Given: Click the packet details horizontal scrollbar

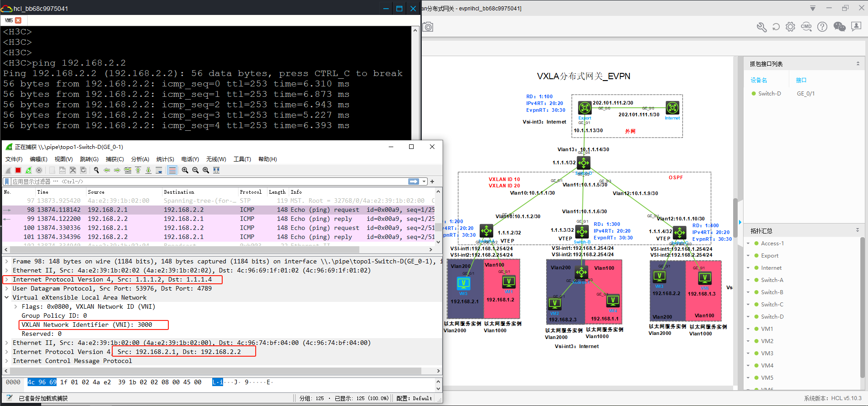Looking at the screenshot, I should coord(215,371).
